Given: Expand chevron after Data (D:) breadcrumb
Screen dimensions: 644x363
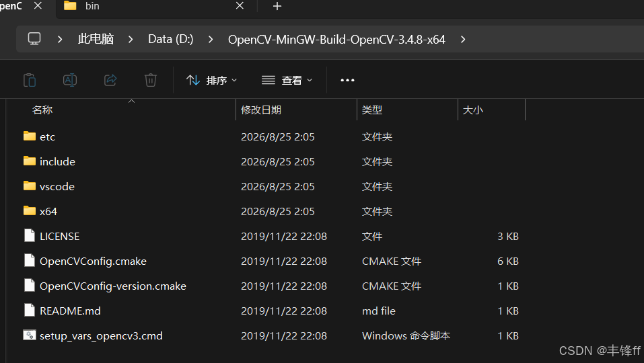Looking at the screenshot, I should pos(211,40).
